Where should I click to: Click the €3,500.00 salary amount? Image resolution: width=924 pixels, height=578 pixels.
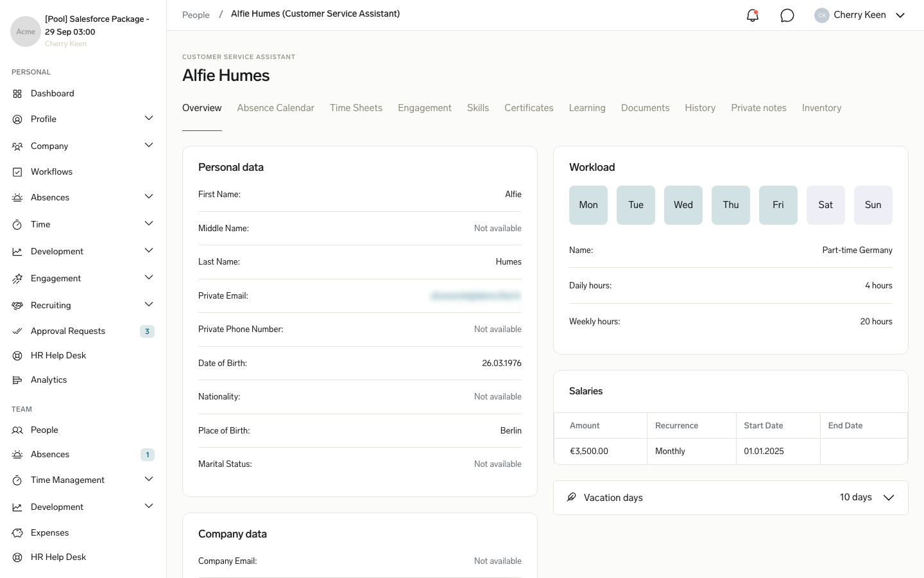[x=589, y=451]
